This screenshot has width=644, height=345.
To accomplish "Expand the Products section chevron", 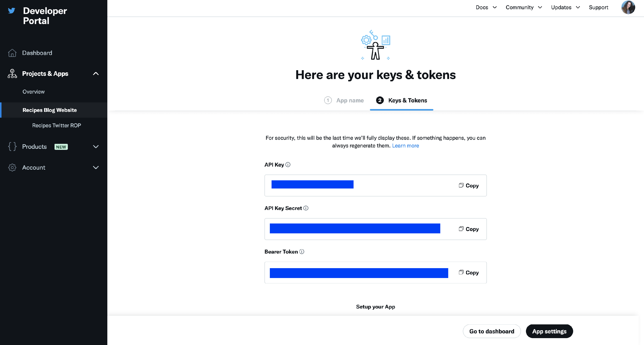I will point(96,146).
